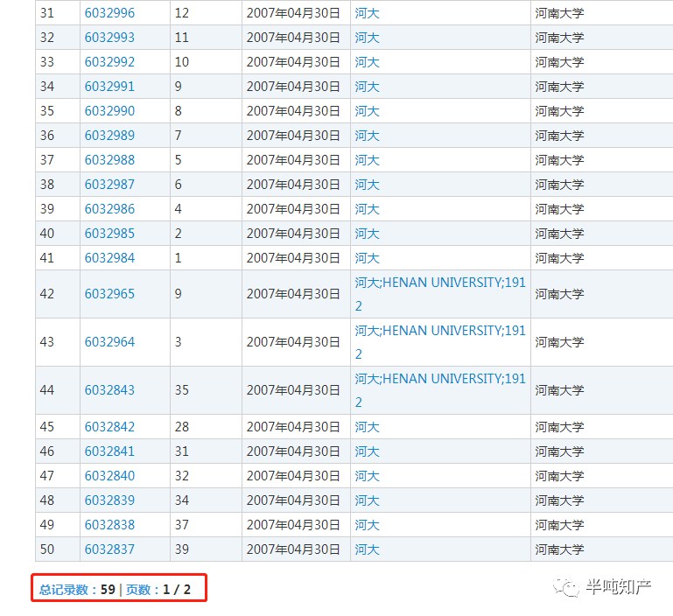Click registration number 6032984
This screenshot has height=616, width=673.
109,258
